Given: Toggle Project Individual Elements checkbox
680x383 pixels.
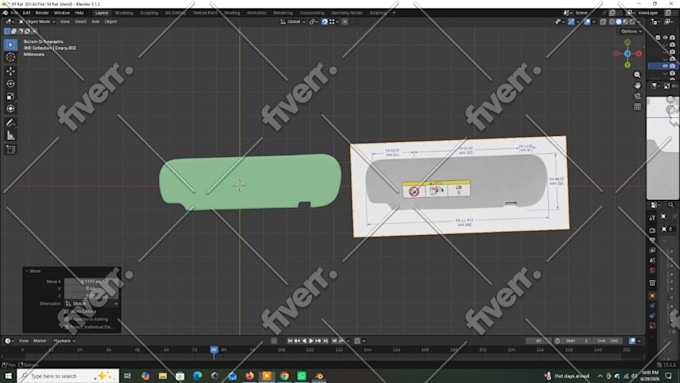Looking at the screenshot, I should [x=66, y=327].
